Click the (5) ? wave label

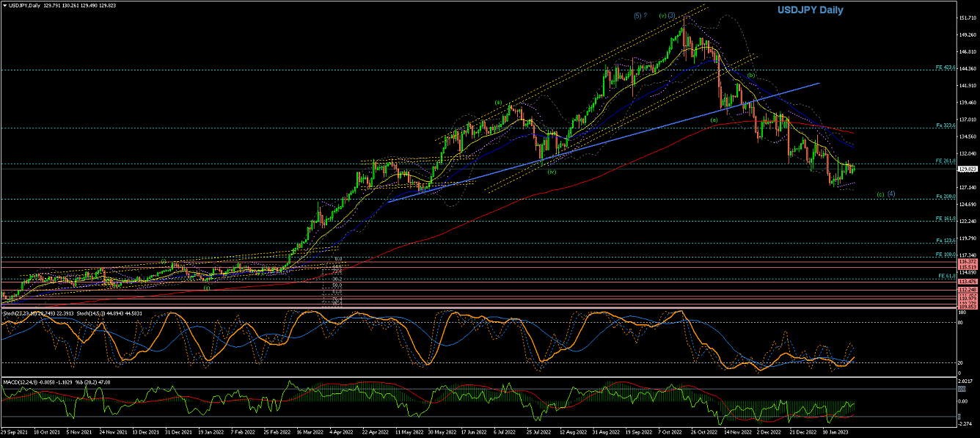pyautogui.click(x=640, y=15)
